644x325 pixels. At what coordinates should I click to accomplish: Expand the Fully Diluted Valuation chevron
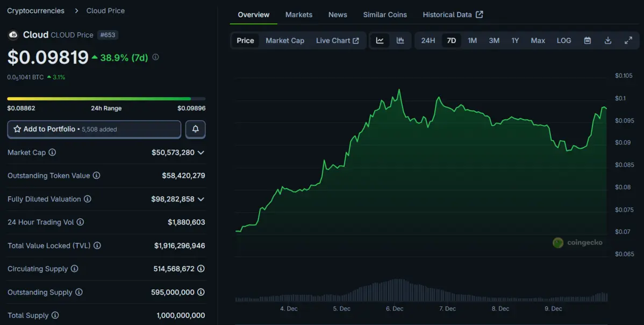coord(201,199)
